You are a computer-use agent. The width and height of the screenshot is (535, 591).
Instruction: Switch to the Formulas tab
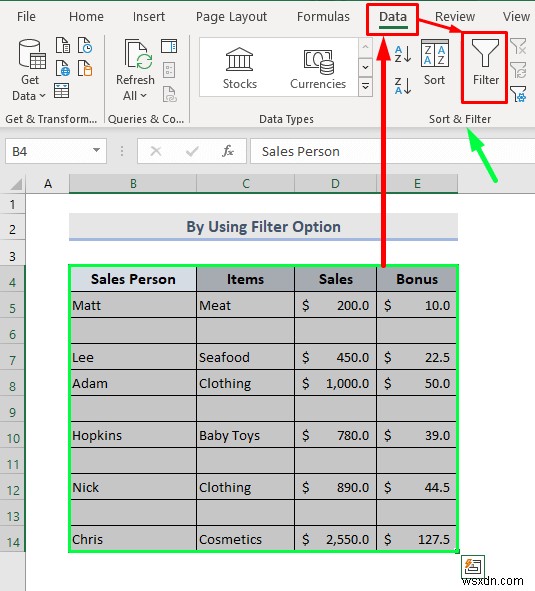323,17
